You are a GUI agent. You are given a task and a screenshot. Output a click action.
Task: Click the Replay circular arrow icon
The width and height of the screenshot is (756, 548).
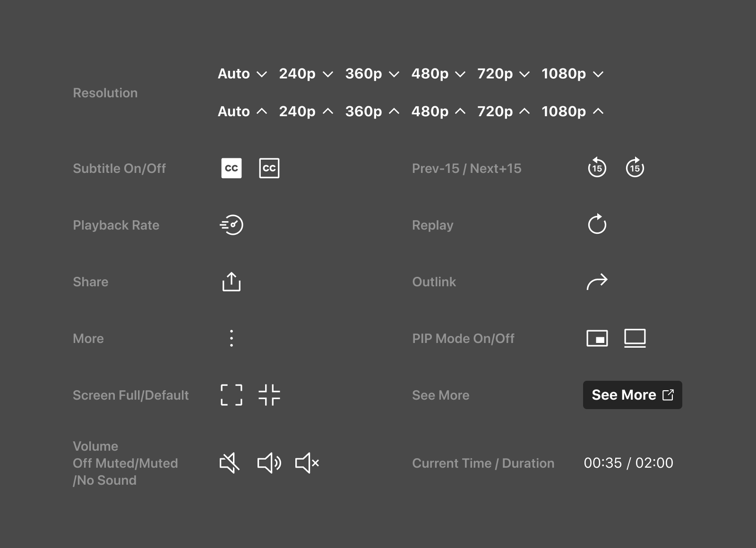click(x=597, y=224)
